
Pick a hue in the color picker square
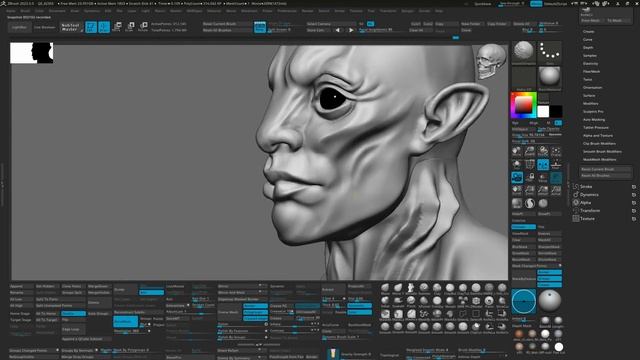[523, 105]
